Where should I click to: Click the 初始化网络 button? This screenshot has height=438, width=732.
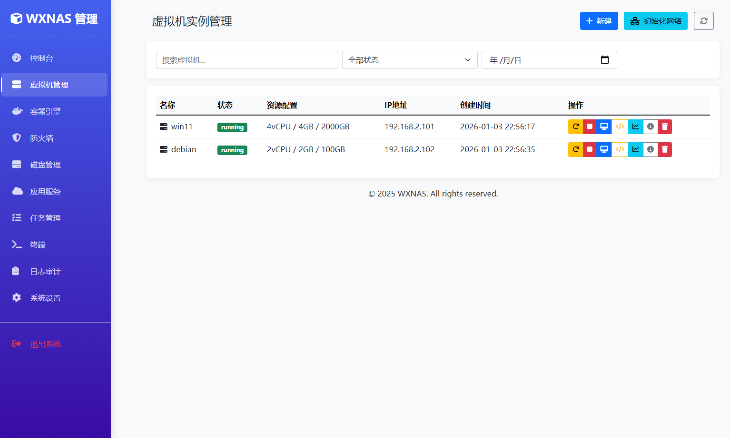(655, 21)
